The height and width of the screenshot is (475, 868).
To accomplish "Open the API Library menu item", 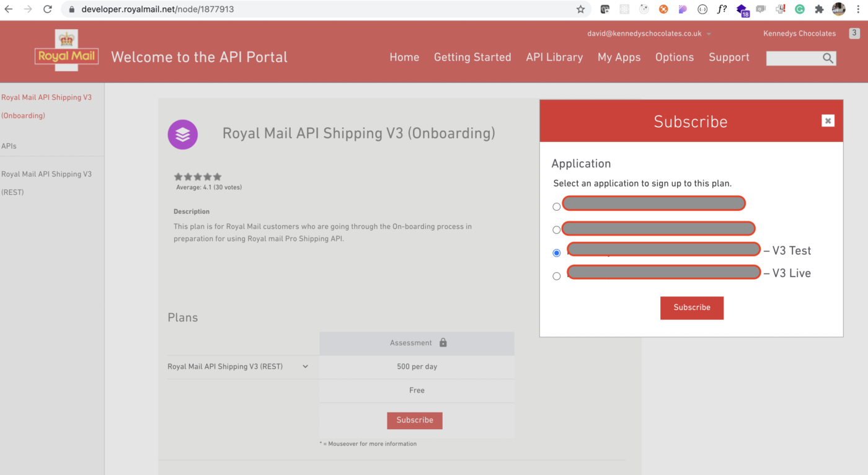I will (x=554, y=57).
